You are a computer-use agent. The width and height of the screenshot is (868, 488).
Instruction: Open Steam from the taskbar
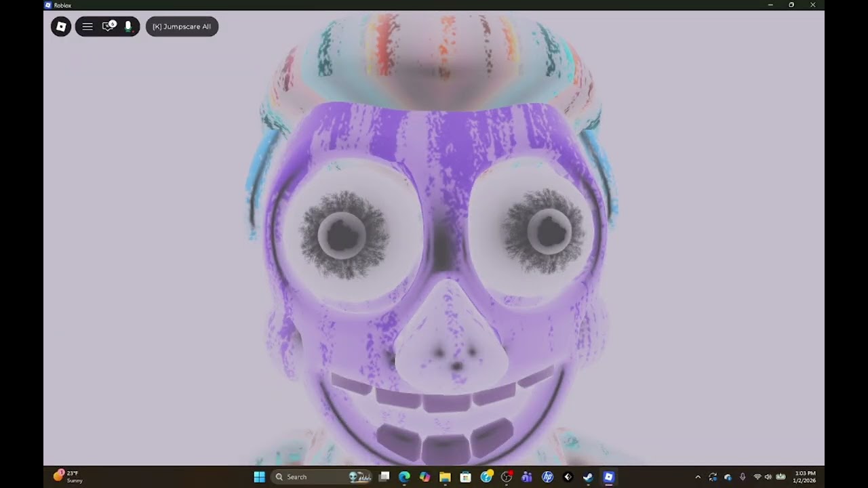pos(588,477)
